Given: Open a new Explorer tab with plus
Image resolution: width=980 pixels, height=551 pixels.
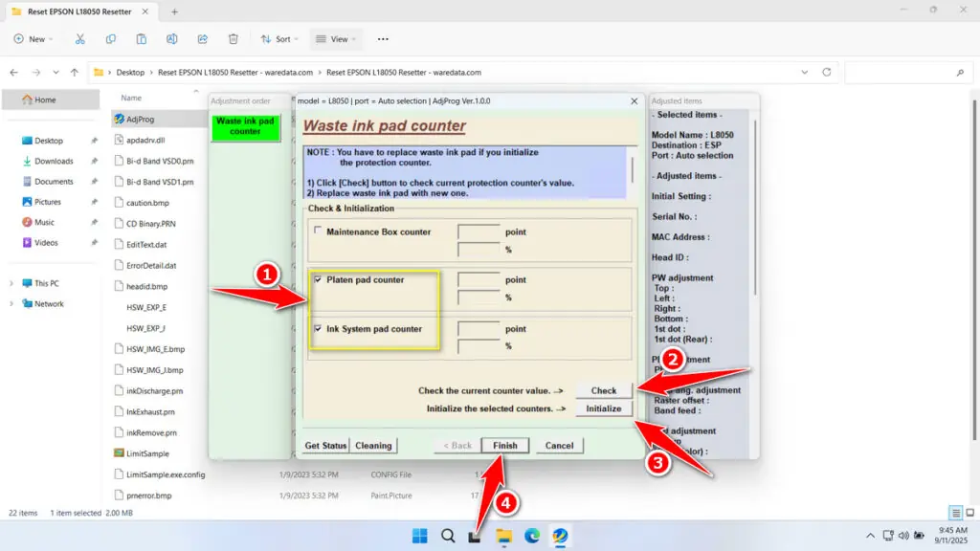Looking at the screenshot, I should click(174, 11).
